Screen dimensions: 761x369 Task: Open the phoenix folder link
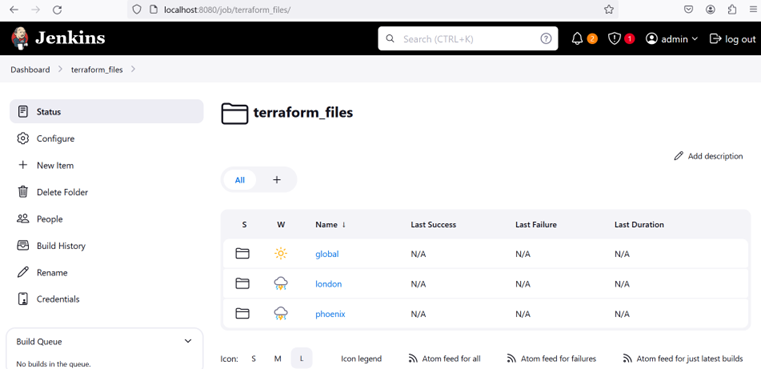pos(330,314)
